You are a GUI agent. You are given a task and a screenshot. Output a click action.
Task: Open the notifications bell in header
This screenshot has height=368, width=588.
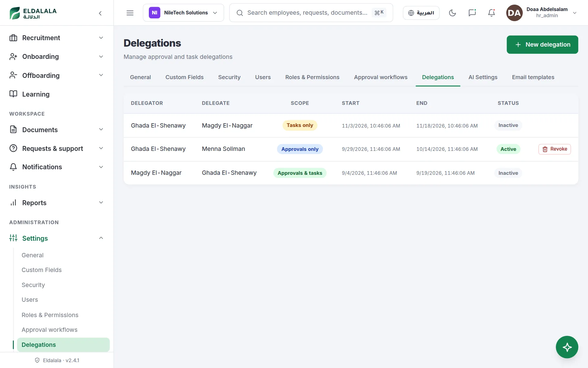click(x=492, y=13)
